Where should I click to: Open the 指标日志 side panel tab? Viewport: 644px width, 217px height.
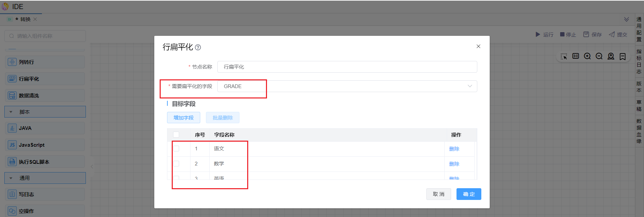click(x=639, y=61)
